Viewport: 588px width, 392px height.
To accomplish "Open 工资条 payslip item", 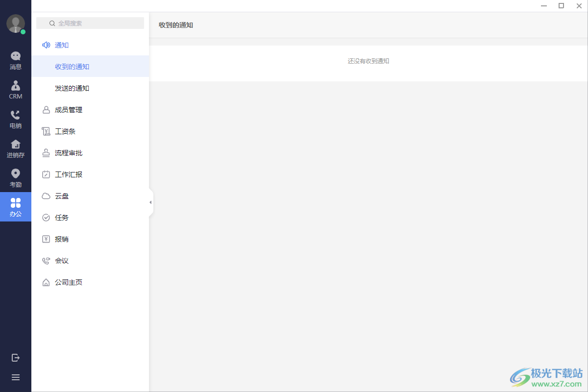I will pyautogui.click(x=90, y=131).
